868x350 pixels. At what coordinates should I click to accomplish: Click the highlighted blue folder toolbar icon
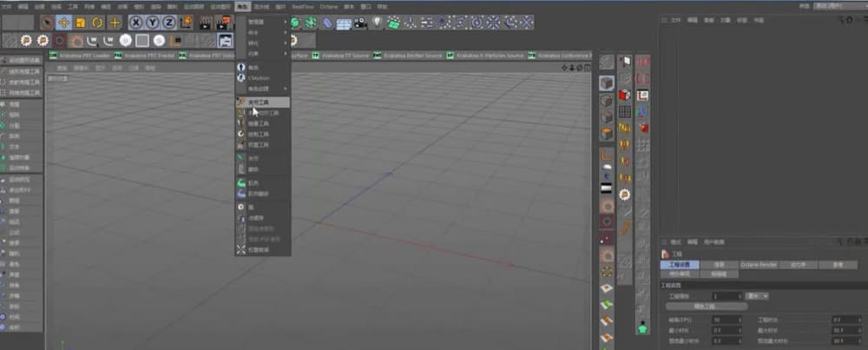tap(226, 41)
